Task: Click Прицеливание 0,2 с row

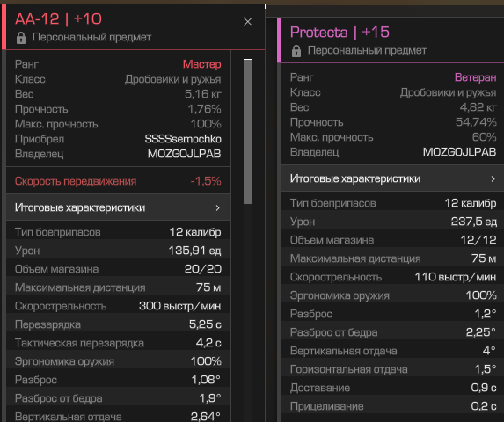Action: pyautogui.click(x=393, y=406)
